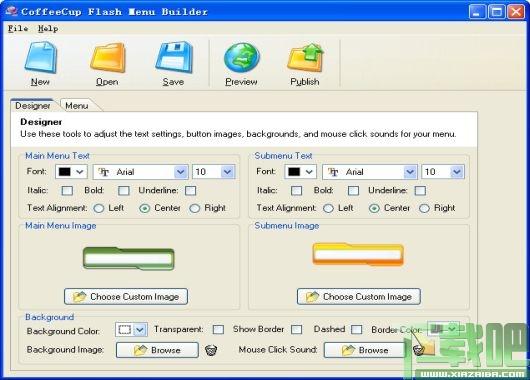
Task: Click the CoffeeCup app icon in title bar
Action: click(11, 11)
